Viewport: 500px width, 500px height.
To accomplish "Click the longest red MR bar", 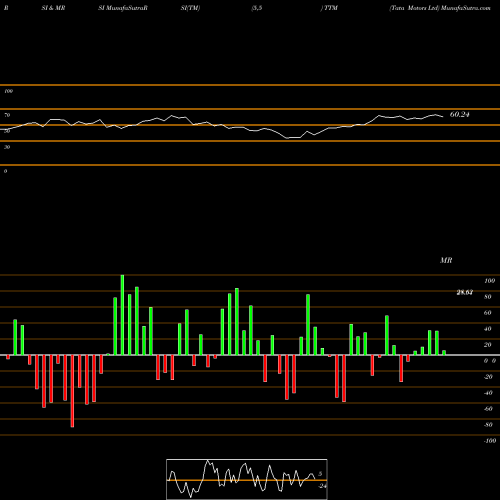I will pyautogui.click(x=72, y=391).
